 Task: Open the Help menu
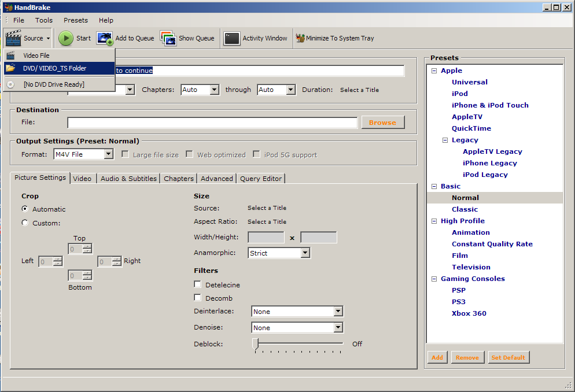[x=106, y=20]
